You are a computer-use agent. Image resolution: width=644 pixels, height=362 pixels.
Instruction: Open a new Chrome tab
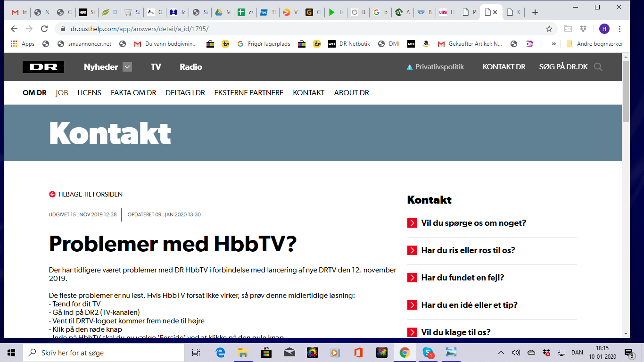(535, 12)
